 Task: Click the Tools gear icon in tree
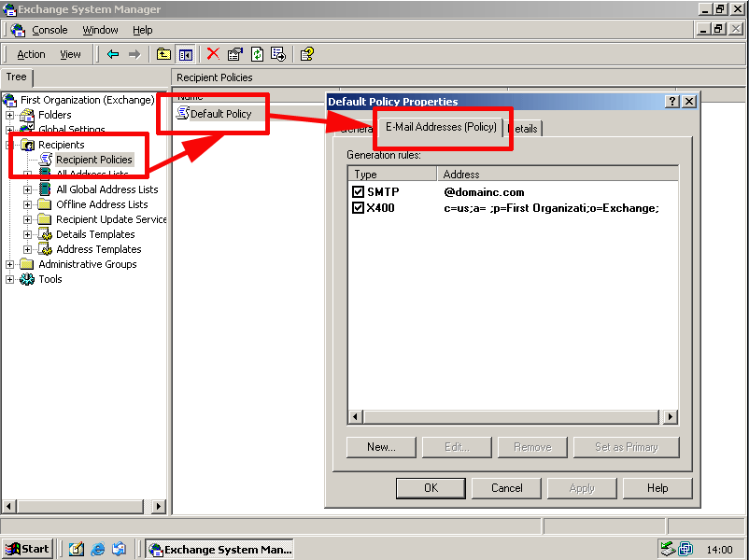(x=27, y=279)
